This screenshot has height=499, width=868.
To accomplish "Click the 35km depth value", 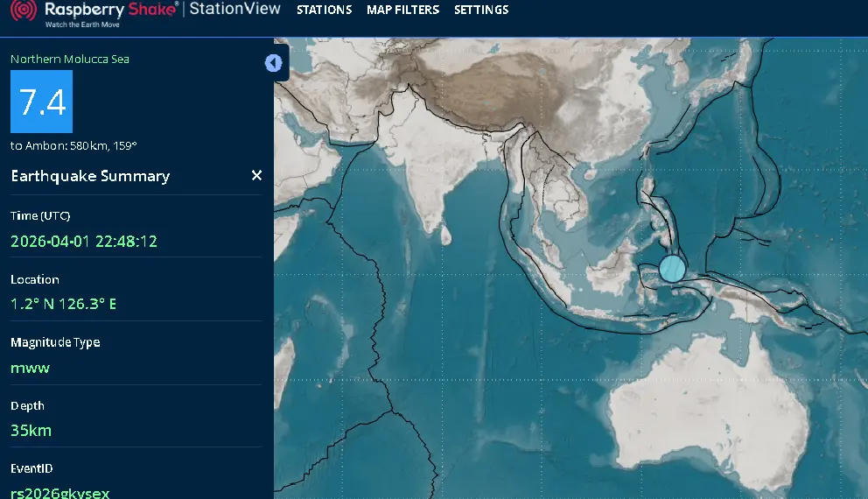I will tap(31, 431).
